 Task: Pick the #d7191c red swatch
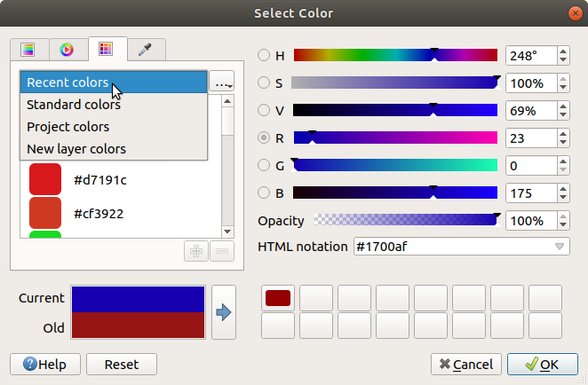click(x=45, y=179)
